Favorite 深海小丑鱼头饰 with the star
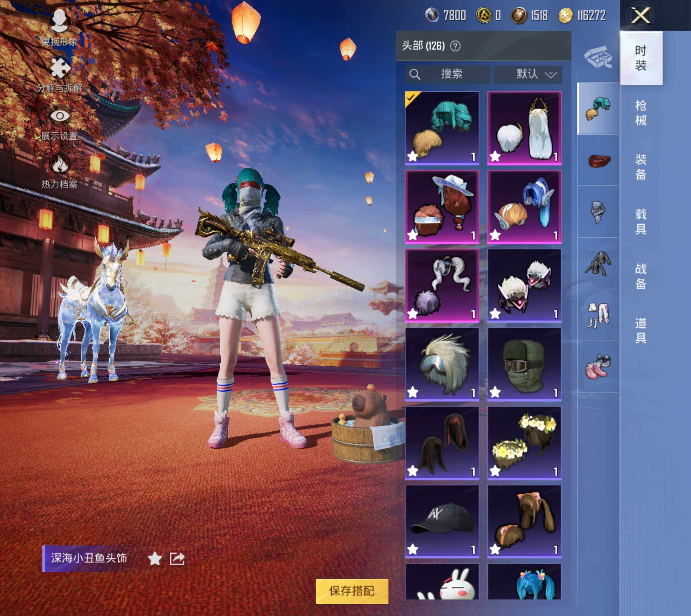Image resolution: width=691 pixels, height=616 pixels. click(155, 558)
